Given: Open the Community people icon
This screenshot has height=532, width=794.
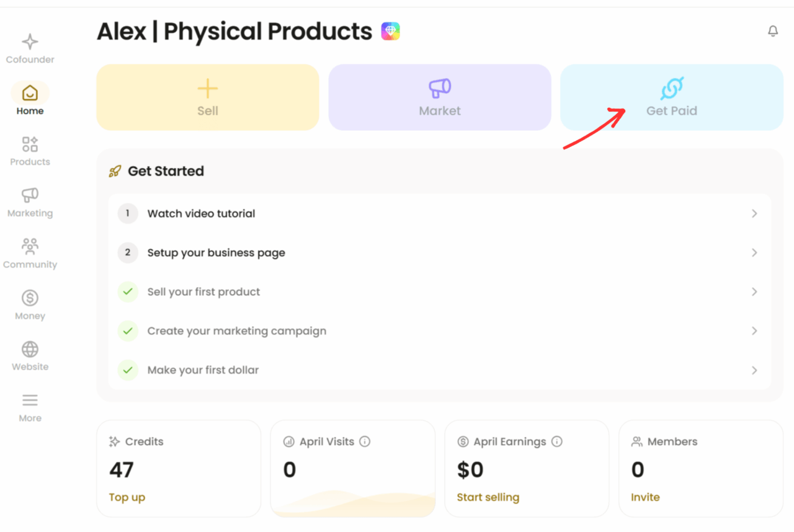Looking at the screenshot, I should pyautogui.click(x=30, y=247).
